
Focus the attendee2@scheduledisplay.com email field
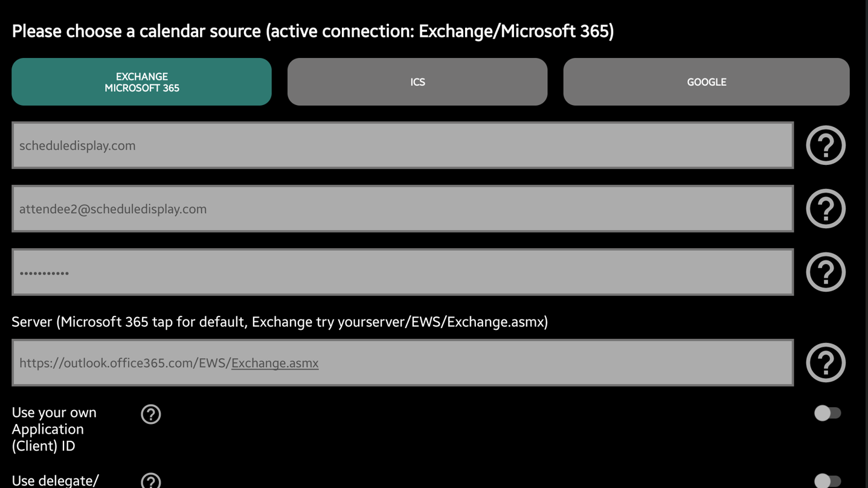[402, 209]
